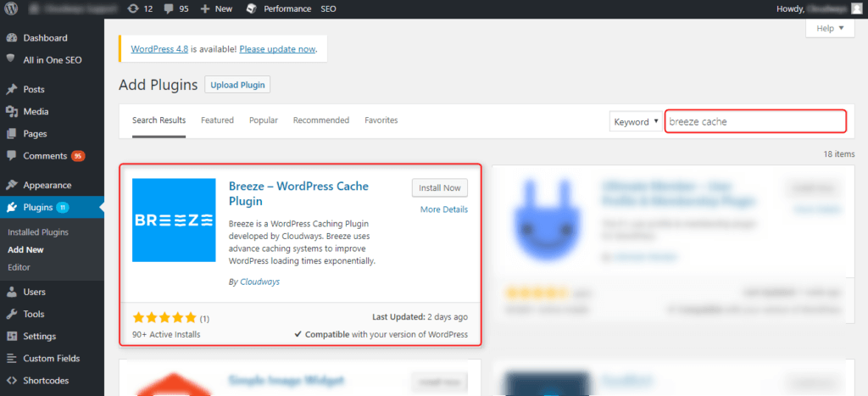The width and height of the screenshot is (868, 396).
Task: Click the plus New item in admin bar
Action: point(216,8)
